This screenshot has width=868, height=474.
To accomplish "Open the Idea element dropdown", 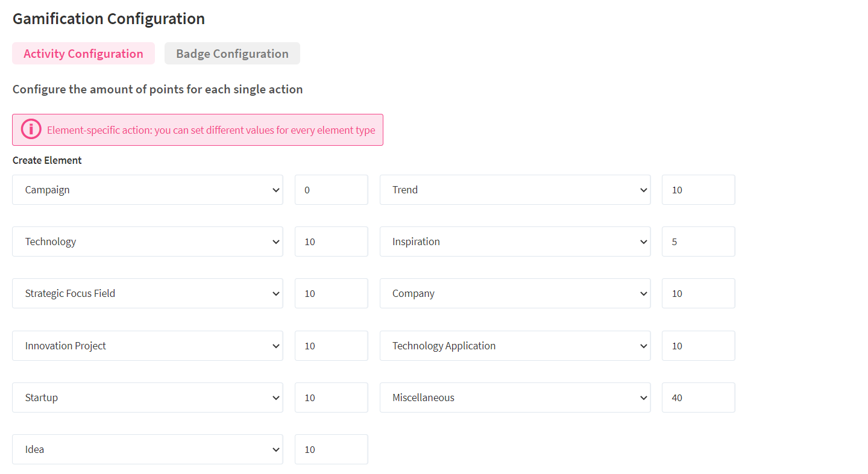I will [x=147, y=449].
